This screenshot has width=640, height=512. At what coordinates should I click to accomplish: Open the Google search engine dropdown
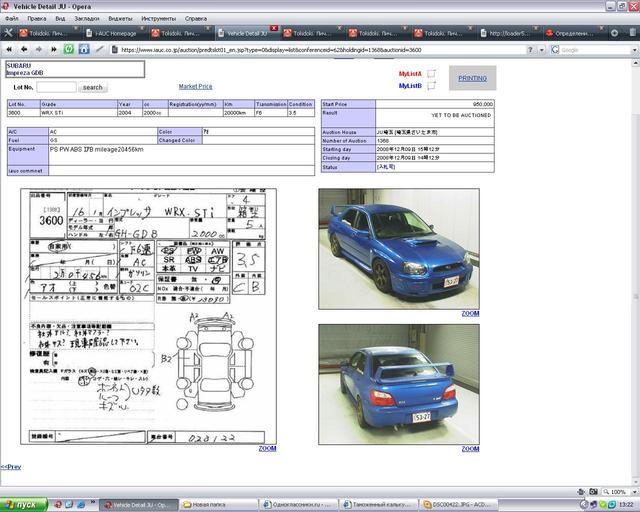pos(634,50)
